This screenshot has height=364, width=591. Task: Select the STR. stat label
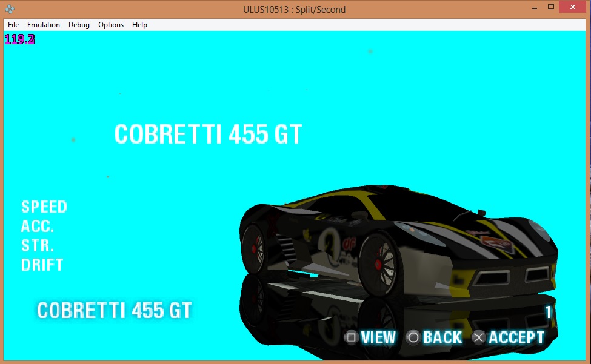tap(38, 246)
